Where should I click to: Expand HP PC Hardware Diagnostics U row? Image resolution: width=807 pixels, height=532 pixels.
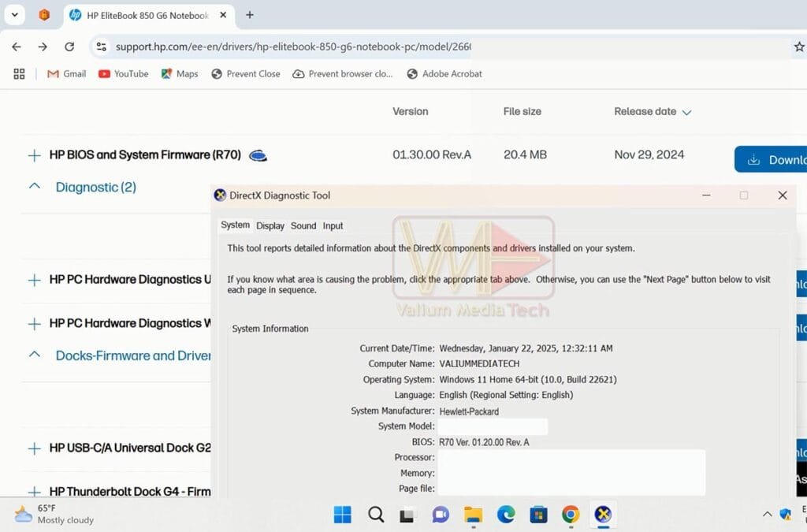tap(34, 280)
